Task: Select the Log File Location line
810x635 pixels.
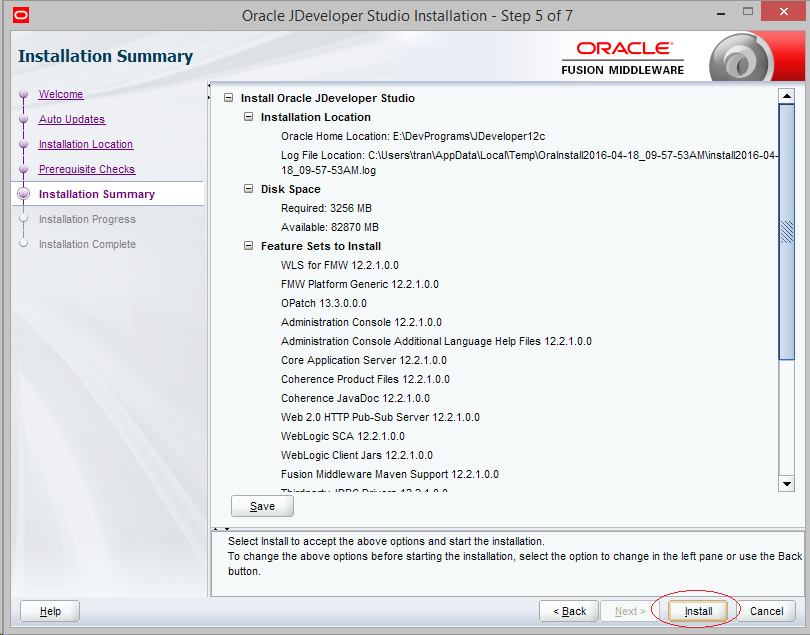Action: click(529, 162)
